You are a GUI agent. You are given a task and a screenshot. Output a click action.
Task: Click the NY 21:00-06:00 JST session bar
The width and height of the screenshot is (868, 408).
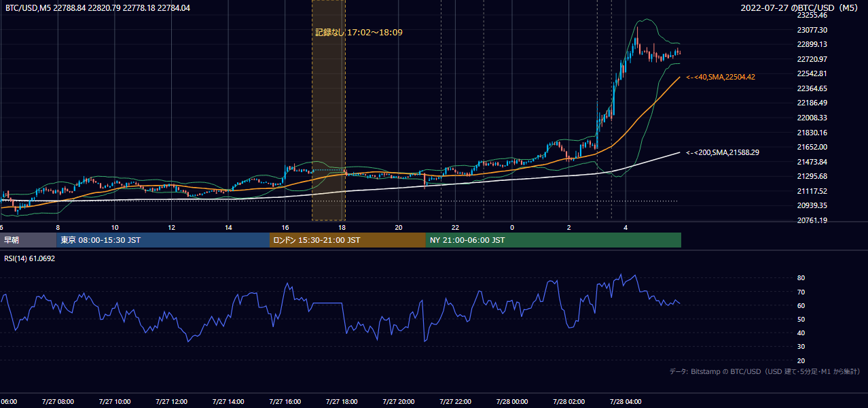click(x=554, y=240)
